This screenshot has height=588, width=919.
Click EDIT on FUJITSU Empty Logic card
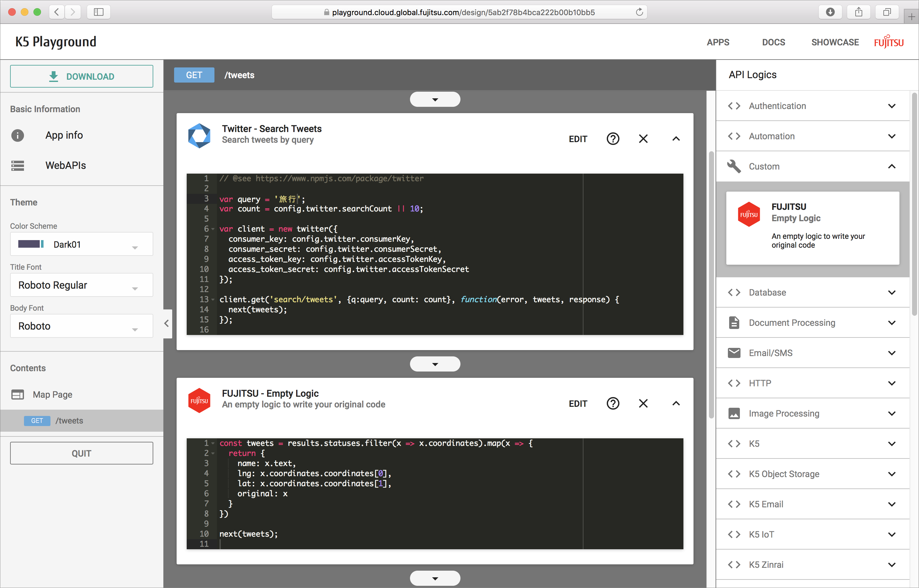click(x=578, y=404)
